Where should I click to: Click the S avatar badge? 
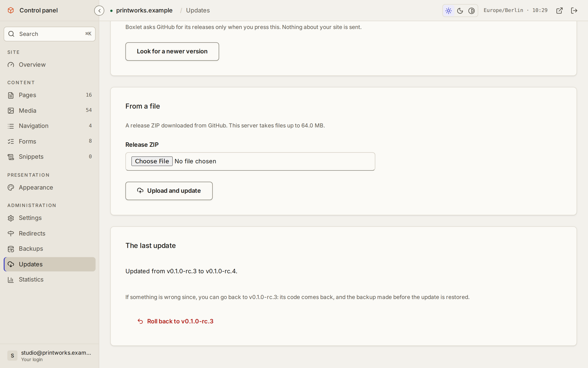pyautogui.click(x=12, y=355)
